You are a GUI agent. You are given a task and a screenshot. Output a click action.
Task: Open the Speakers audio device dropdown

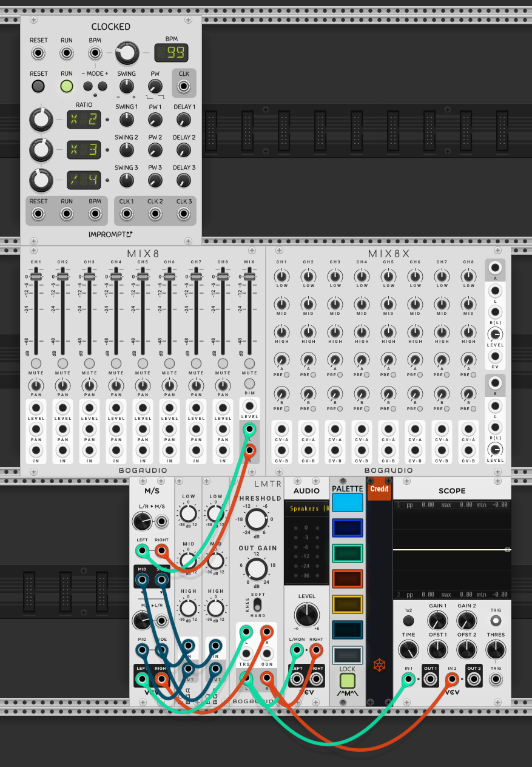point(307,509)
